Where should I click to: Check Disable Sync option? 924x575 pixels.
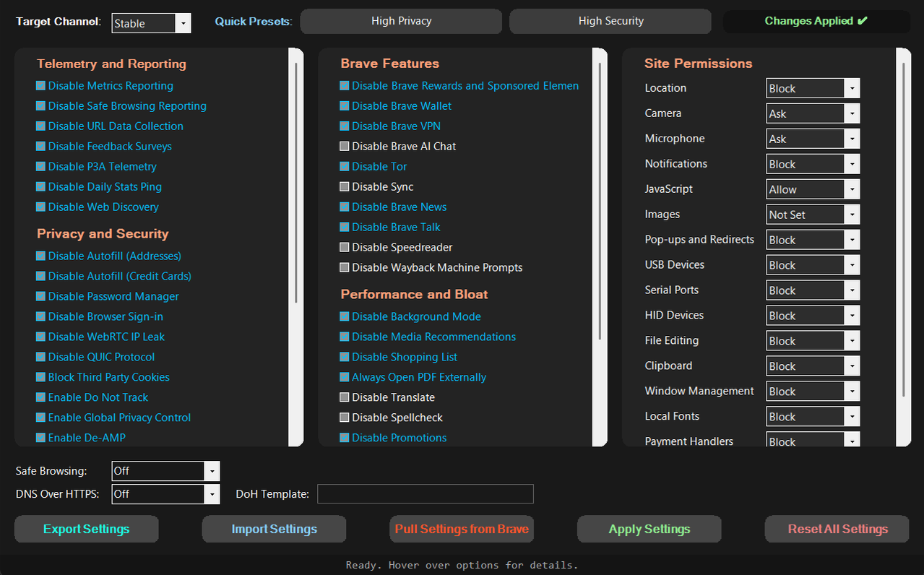(x=376, y=187)
